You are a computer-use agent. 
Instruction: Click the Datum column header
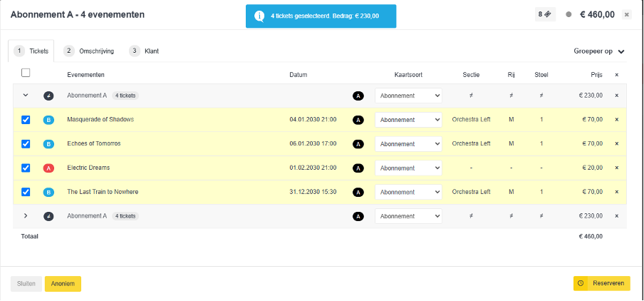click(x=298, y=75)
